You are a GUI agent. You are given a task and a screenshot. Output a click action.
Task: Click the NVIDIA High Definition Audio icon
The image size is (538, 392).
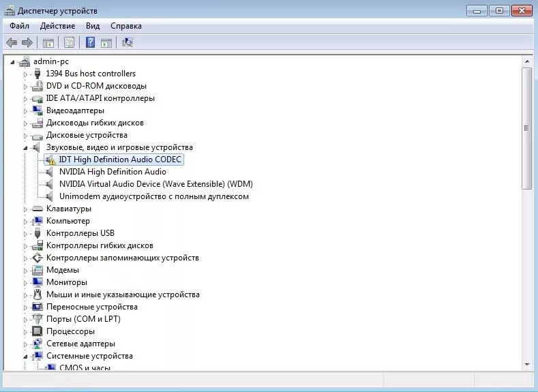49,172
